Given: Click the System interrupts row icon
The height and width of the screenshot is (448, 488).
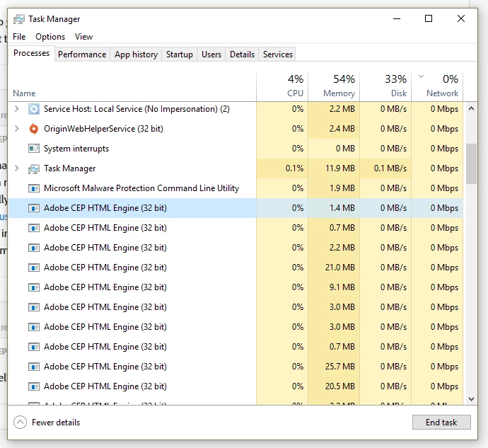Looking at the screenshot, I should coord(34,149).
